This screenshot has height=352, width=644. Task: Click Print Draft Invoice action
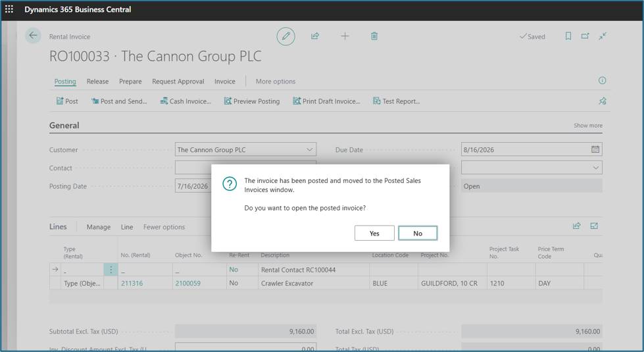pyautogui.click(x=326, y=101)
